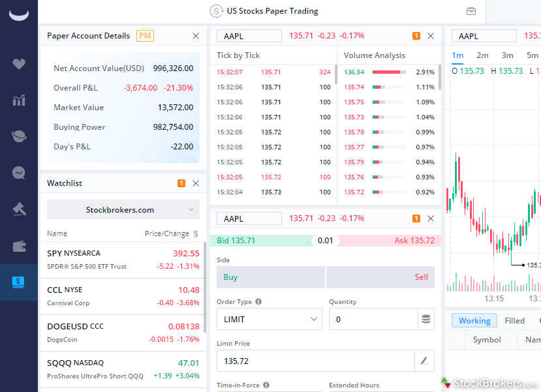Switch chart to 3m interval
This screenshot has height=392, width=541.
click(507, 55)
